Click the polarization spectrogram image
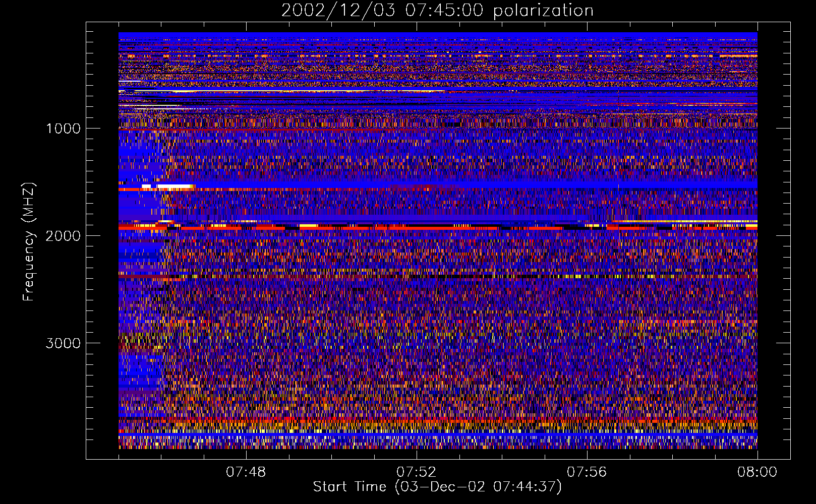816x504 pixels. coord(438,240)
